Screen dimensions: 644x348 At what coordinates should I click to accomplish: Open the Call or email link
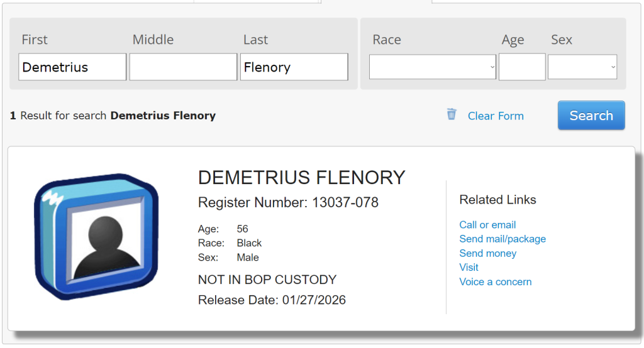(x=487, y=225)
